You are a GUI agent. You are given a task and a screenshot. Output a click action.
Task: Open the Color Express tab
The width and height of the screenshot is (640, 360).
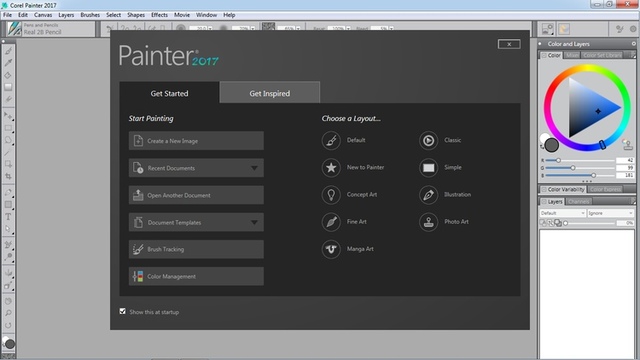605,189
